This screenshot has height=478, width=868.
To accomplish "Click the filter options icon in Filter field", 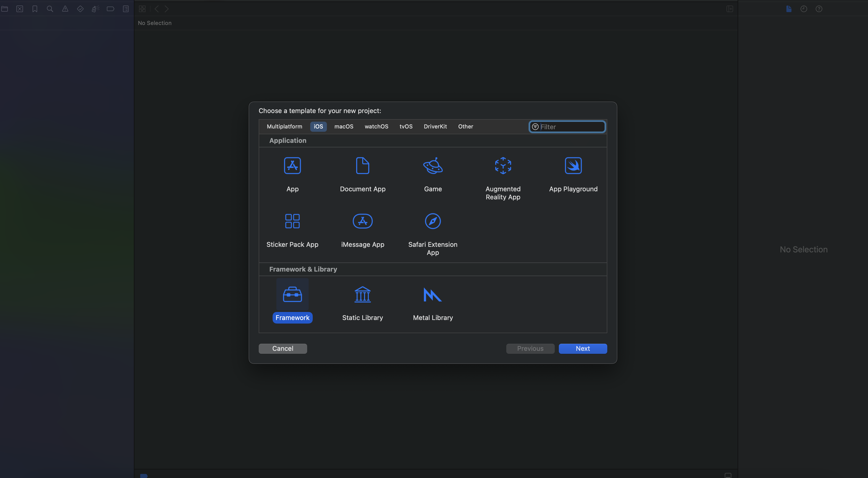I will pyautogui.click(x=535, y=127).
